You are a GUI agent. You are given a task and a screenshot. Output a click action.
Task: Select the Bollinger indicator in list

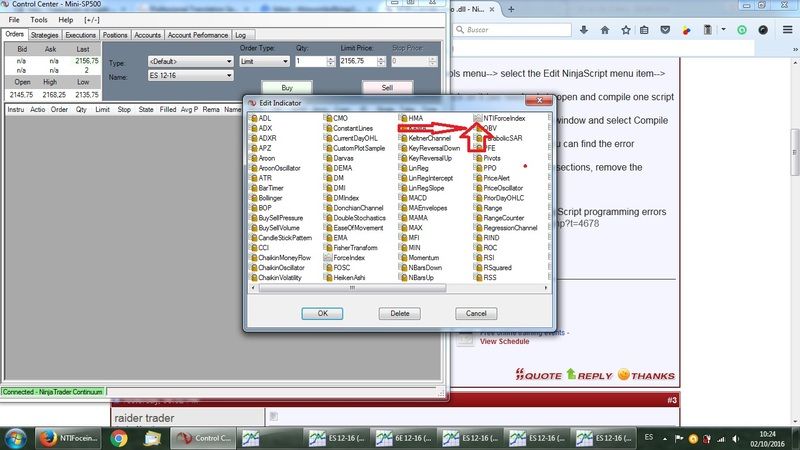270,198
